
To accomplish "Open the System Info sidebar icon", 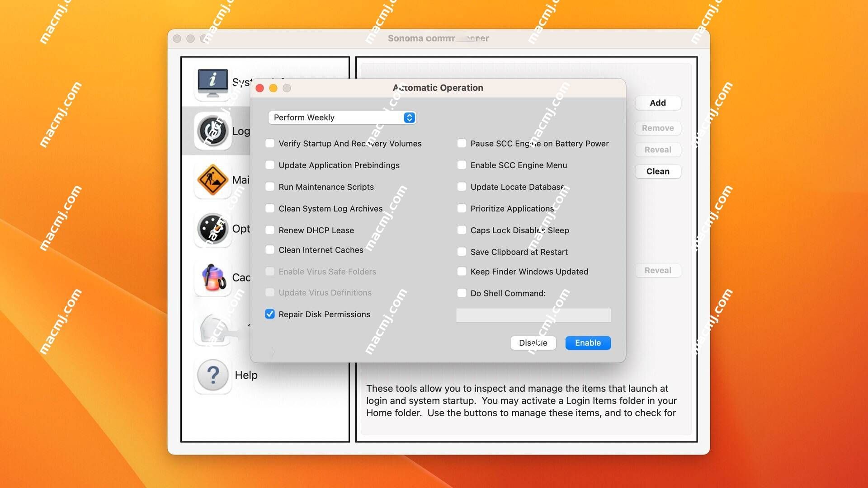I will 212,83.
